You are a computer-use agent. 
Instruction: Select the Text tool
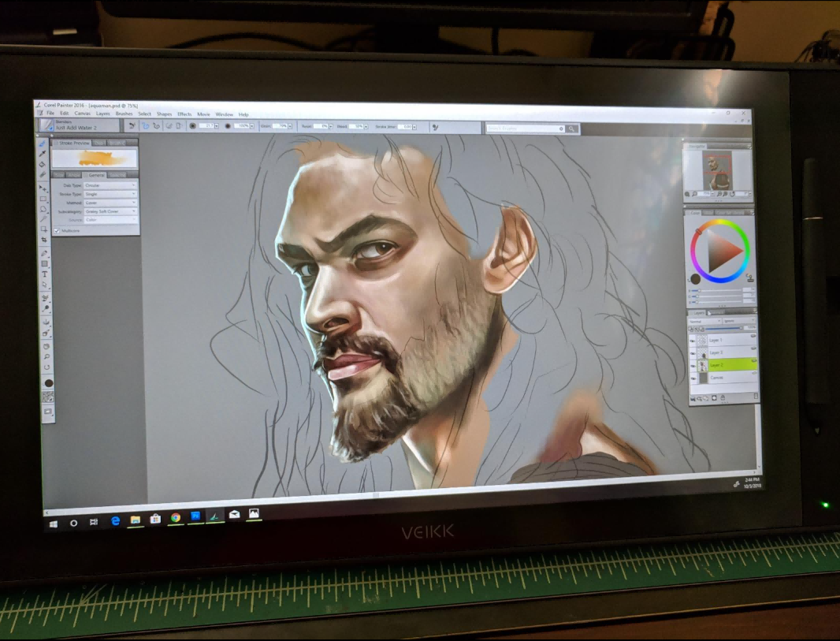pyautogui.click(x=45, y=274)
